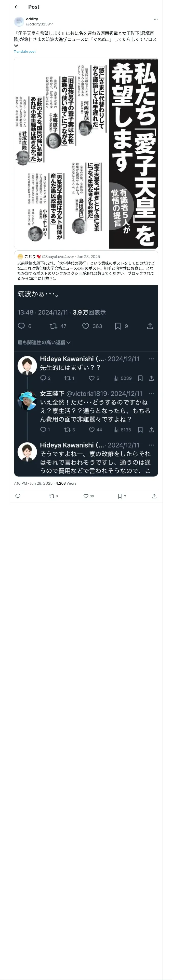
Task: Click the oddity display name
Action: pos(32,19)
